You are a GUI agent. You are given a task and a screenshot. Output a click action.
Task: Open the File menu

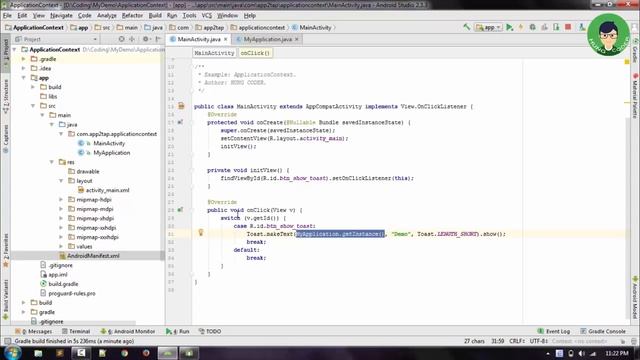(7, 16)
